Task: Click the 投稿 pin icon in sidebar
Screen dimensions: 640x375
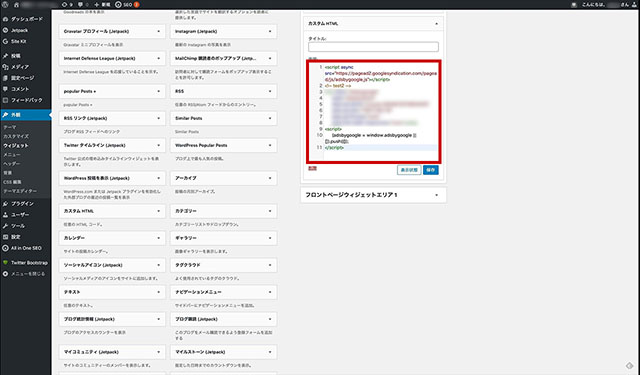Action: (x=5, y=56)
